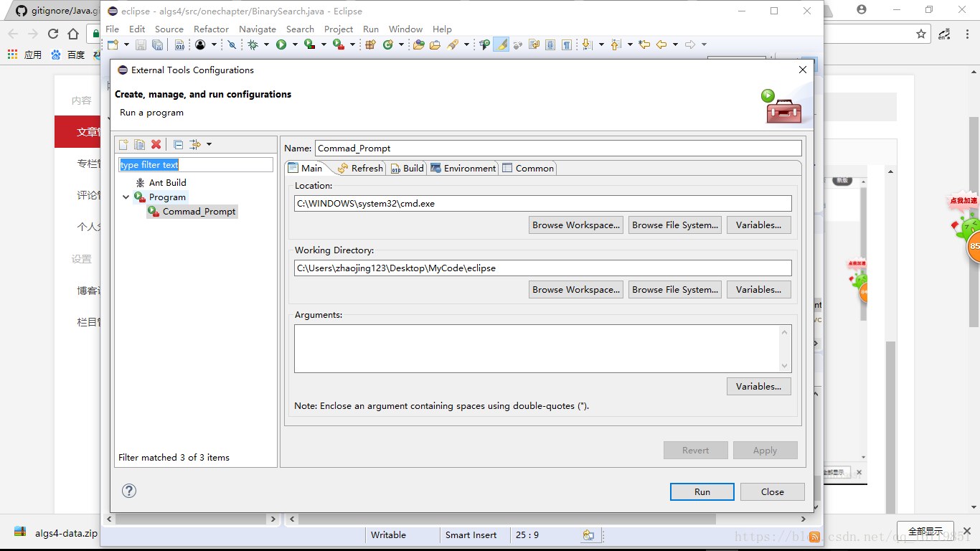The height and width of the screenshot is (551, 980).
Task: Open the Eclipse Refactor menu
Action: 211,29
